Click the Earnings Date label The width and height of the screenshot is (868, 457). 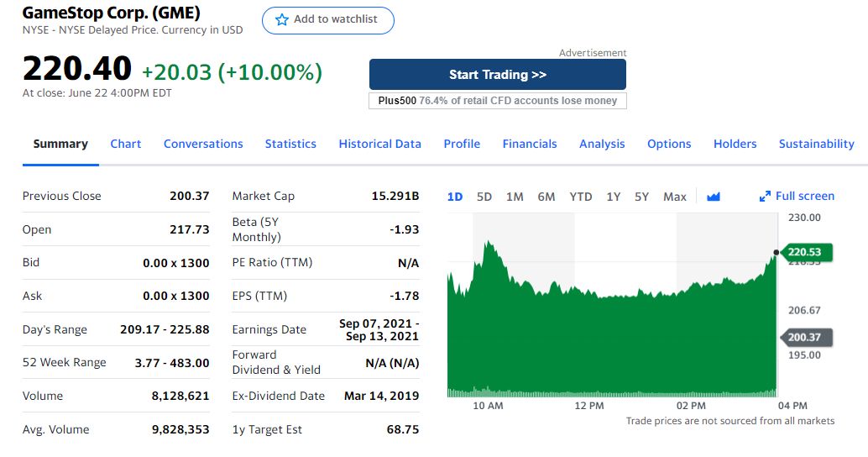pos(269,329)
